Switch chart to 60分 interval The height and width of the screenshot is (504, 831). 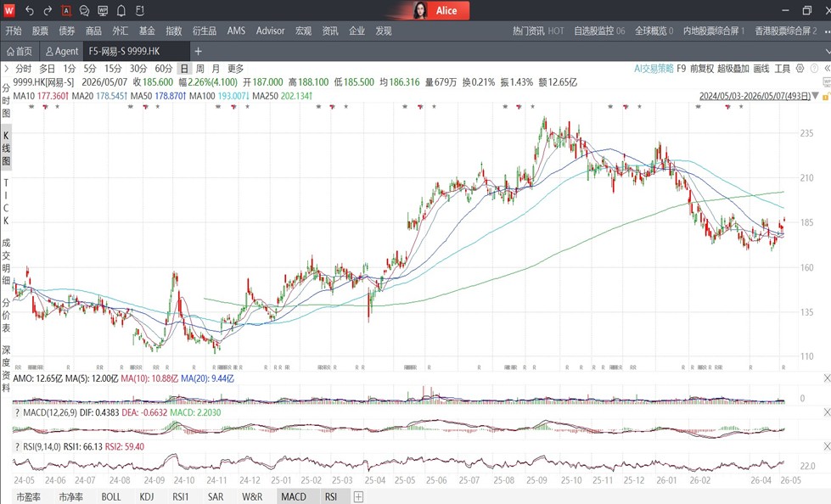(164, 69)
